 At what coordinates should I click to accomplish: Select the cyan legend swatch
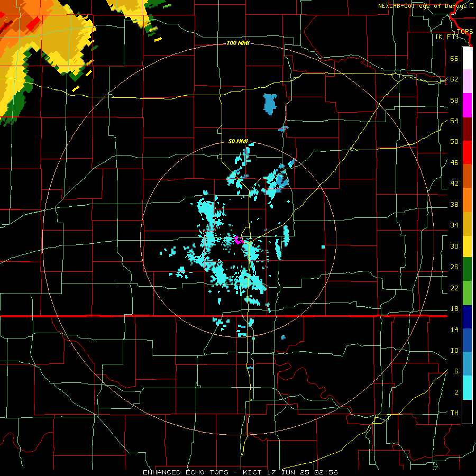[x=467, y=388]
